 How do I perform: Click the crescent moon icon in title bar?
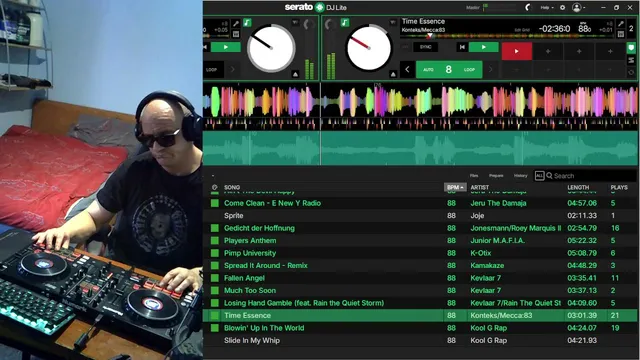pyautogui.click(x=528, y=7)
